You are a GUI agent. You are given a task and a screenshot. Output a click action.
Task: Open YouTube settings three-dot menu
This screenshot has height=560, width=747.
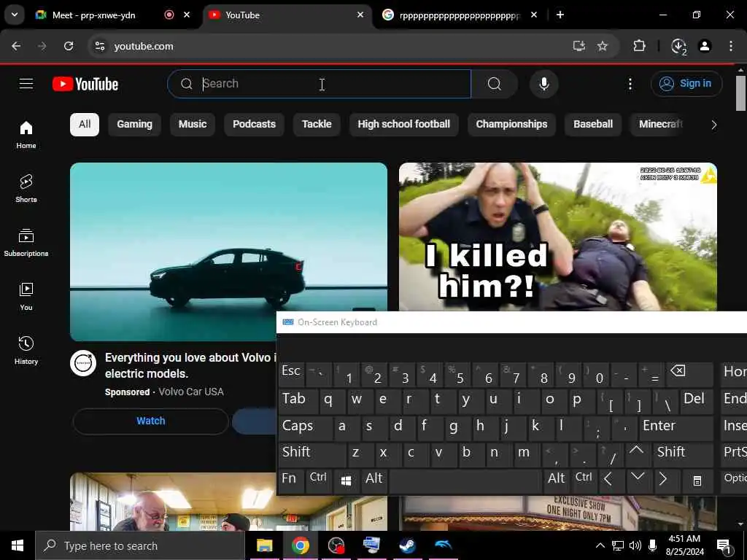[630, 85]
